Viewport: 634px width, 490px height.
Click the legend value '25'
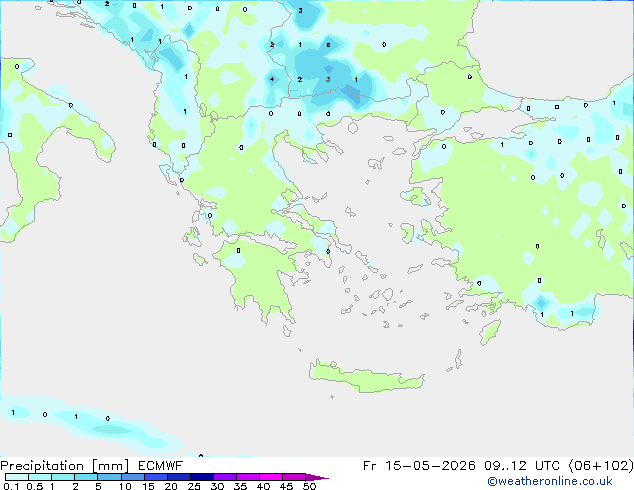pos(194,486)
